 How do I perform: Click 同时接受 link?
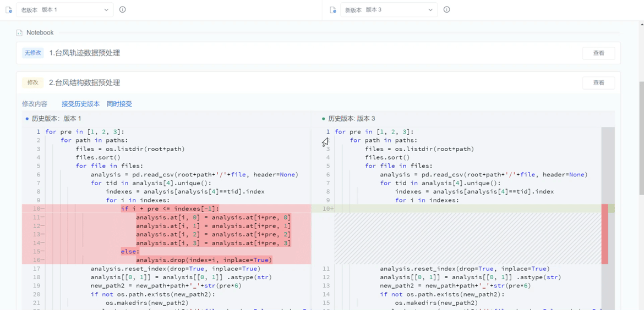119,104
